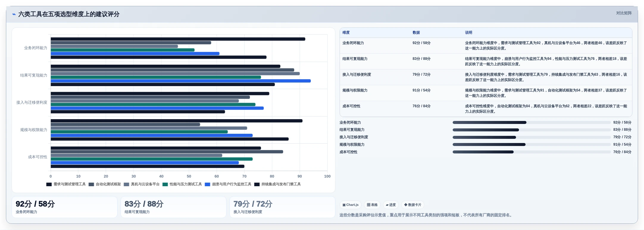Viewport: 644px width, 230px height.
Task: Click the 79分 / 72分 value in the table
Action: coord(421,74)
